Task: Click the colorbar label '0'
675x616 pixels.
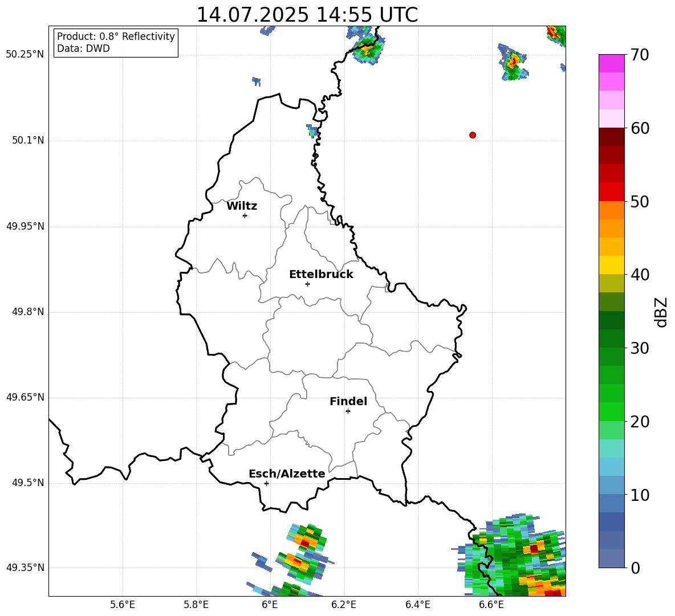Action: (636, 568)
